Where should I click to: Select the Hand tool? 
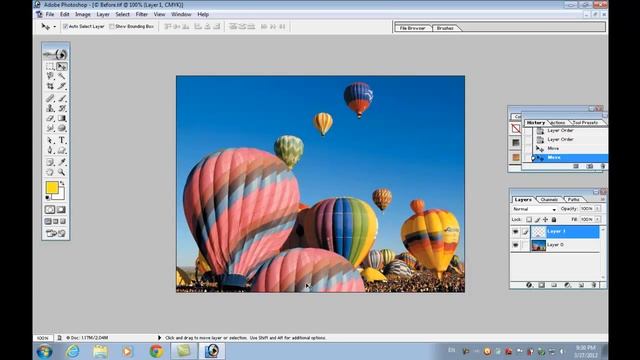tap(50, 172)
